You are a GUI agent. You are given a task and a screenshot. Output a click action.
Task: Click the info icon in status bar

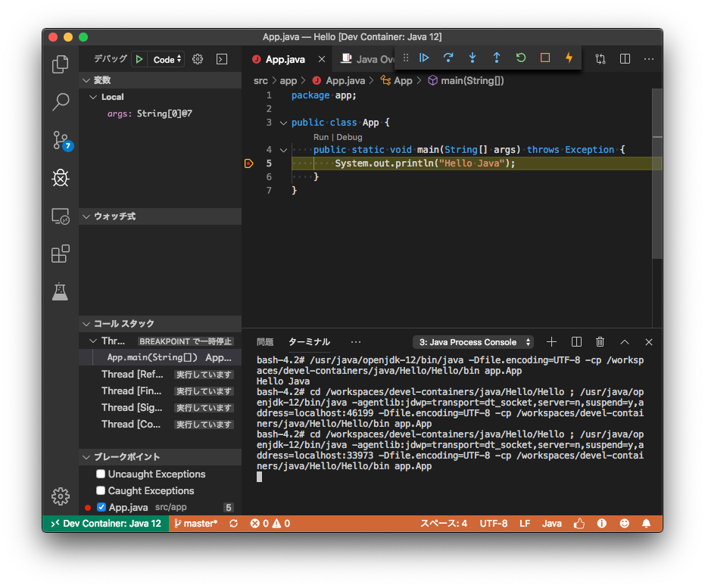pos(601,524)
